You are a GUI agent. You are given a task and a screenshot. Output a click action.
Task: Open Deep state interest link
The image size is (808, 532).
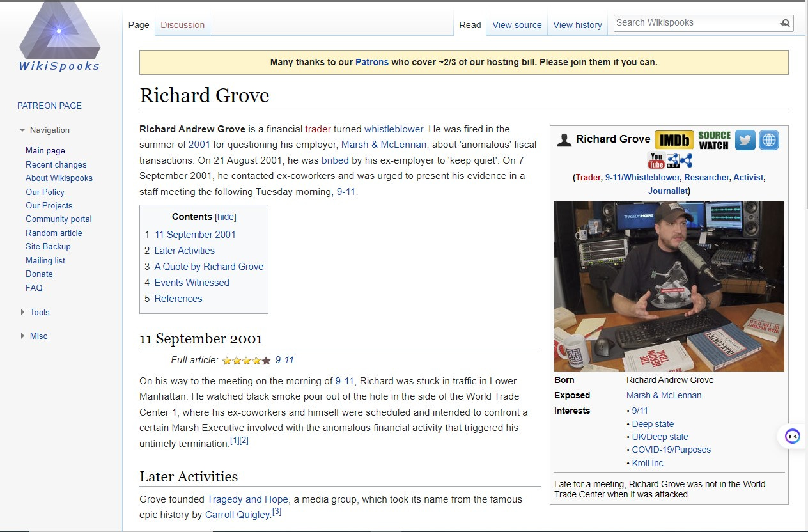pos(653,424)
